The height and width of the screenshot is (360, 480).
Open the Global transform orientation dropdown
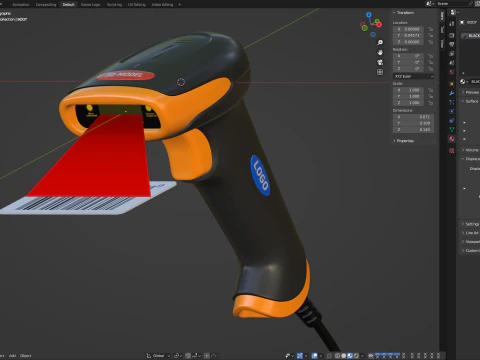coord(158,356)
